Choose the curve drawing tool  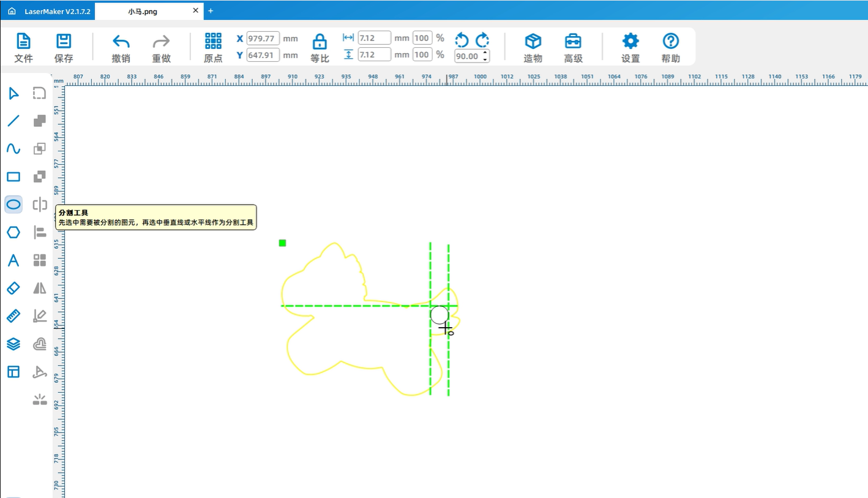click(13, 149)
